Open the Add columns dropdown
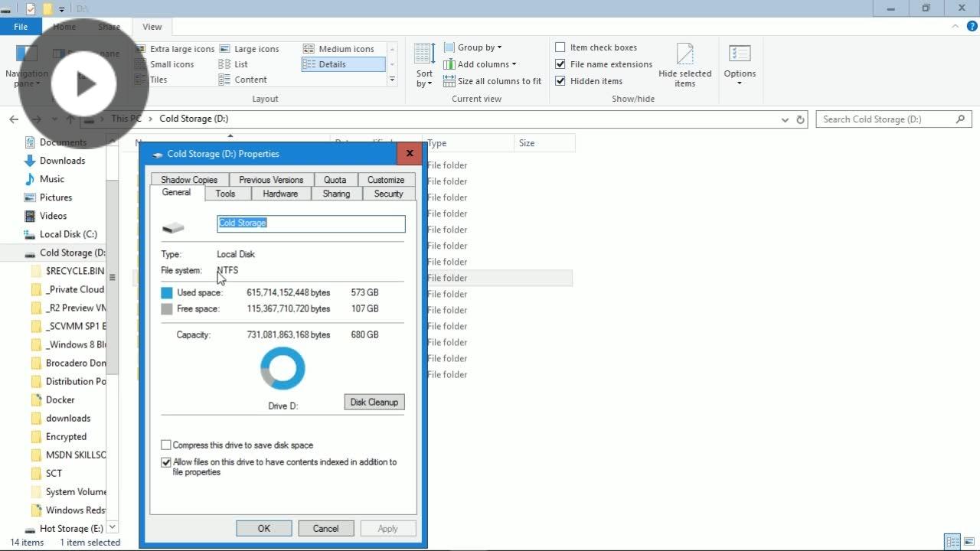This screenshot has height=551, width=980. coord(479,64)
